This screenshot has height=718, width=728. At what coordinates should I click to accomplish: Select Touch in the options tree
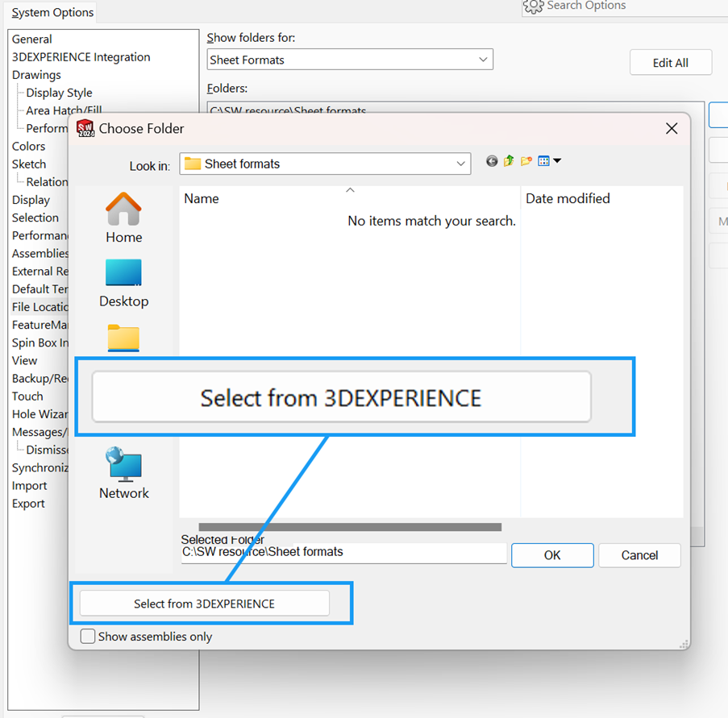27,396
